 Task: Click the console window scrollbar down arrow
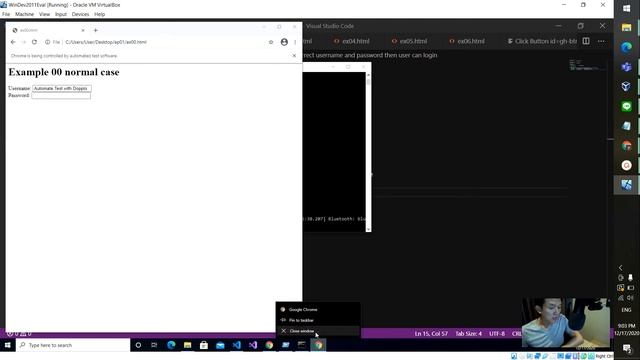(369, 229)
